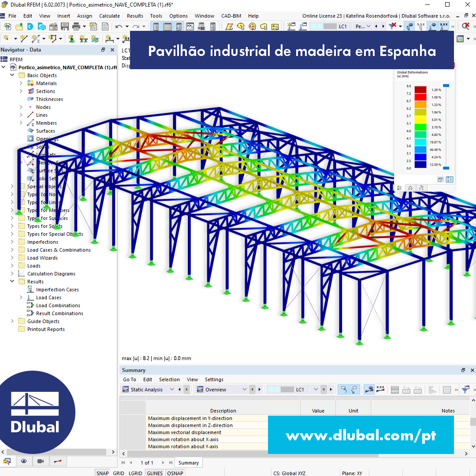Toggle deformation display eye button in top toolbar
Image resolution: width=476 pixels, height=476 pixels.
click(x=410, y=26)
